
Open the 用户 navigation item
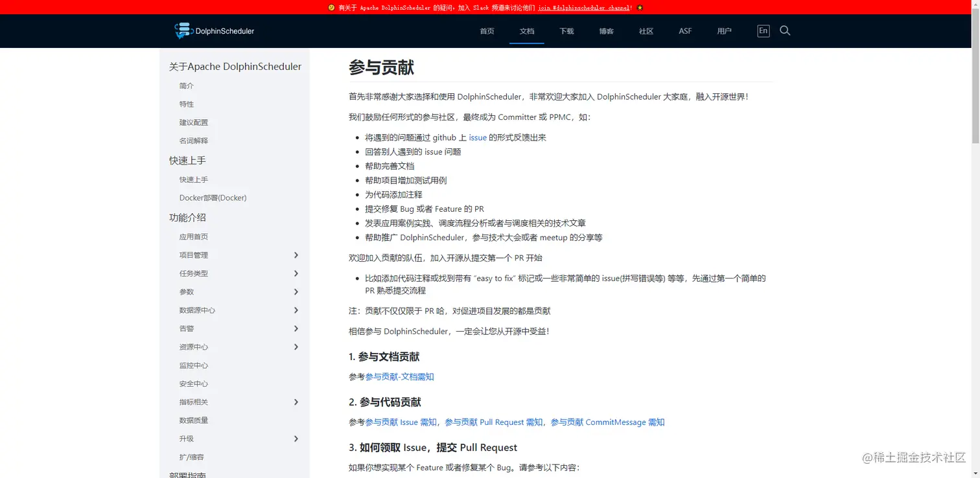725,31
